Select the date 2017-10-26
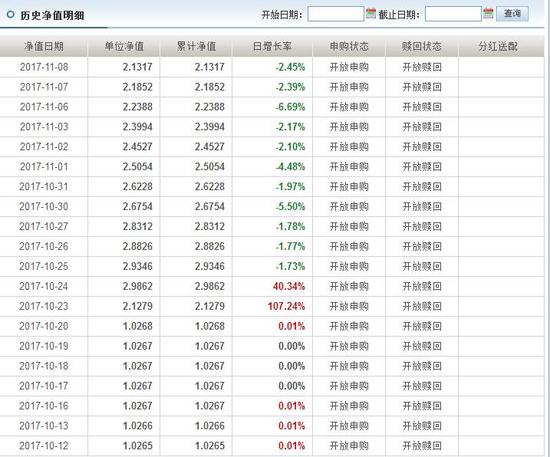The width and height of the screenshot is (550, 457). coord(44,246)
